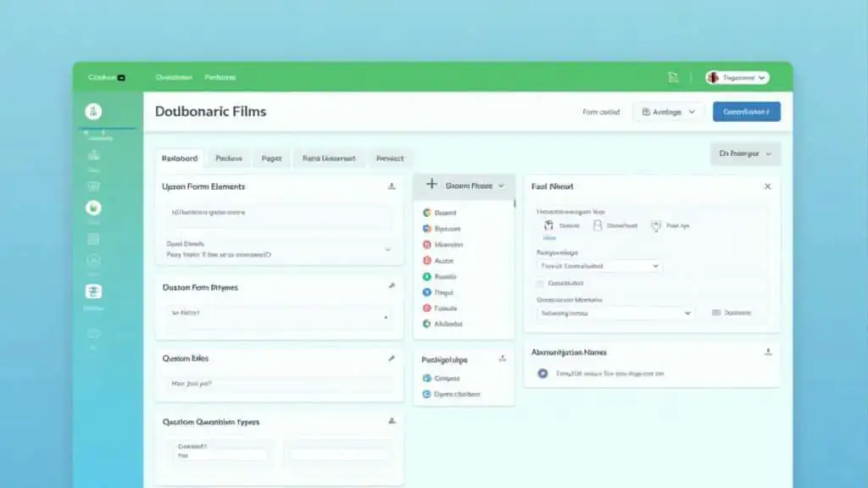Expand the Avnlinge dropdown in the header

[x=668, y=112]
